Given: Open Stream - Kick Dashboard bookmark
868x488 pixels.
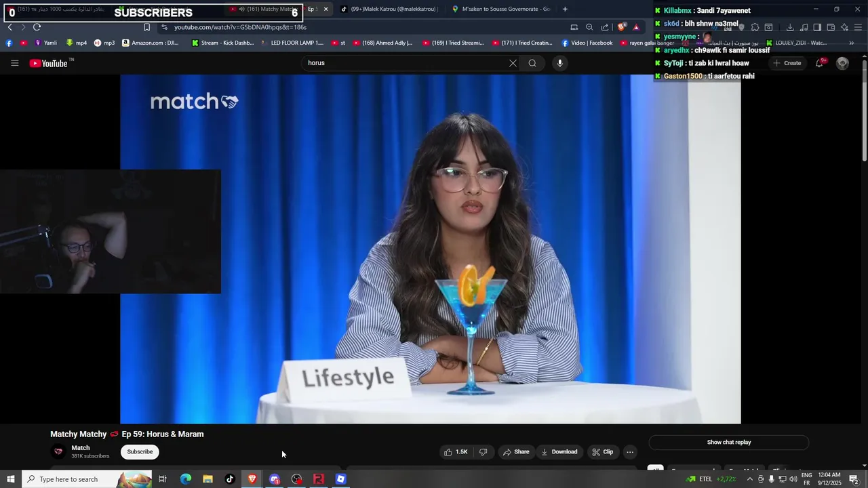Looking at the screenshot, I should point(222,43).
